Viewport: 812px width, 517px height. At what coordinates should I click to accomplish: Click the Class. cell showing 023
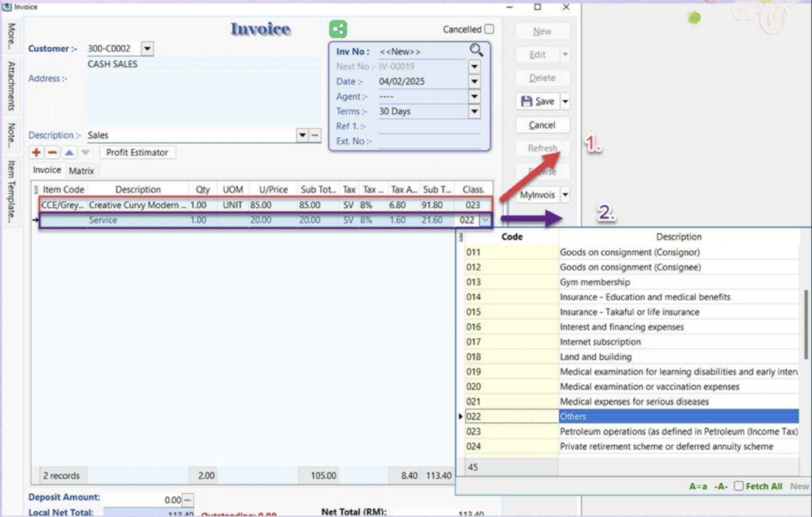(x=473, y=205)
